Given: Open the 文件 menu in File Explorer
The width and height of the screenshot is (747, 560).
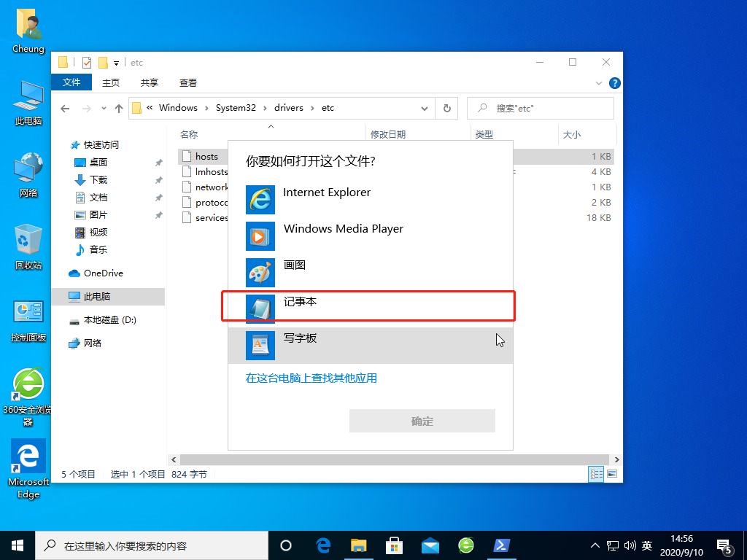Looking at the screenshot, I should coord(71,82).
